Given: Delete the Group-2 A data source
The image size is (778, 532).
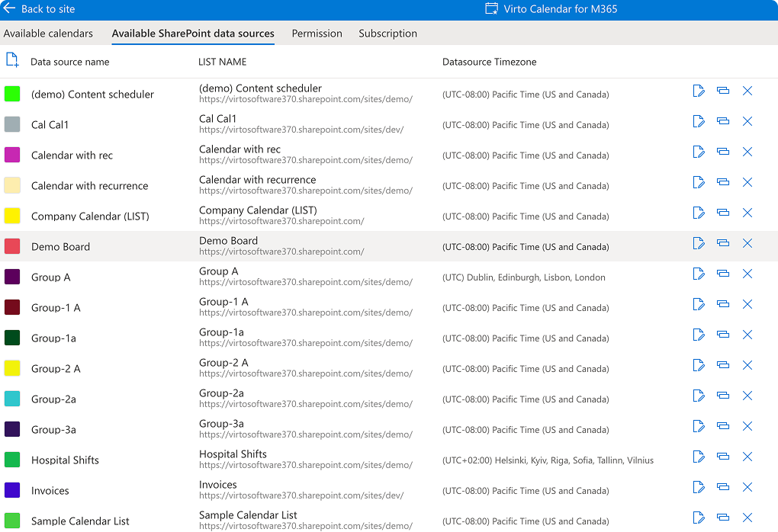Looking at the screenshot, I should 747,365.
